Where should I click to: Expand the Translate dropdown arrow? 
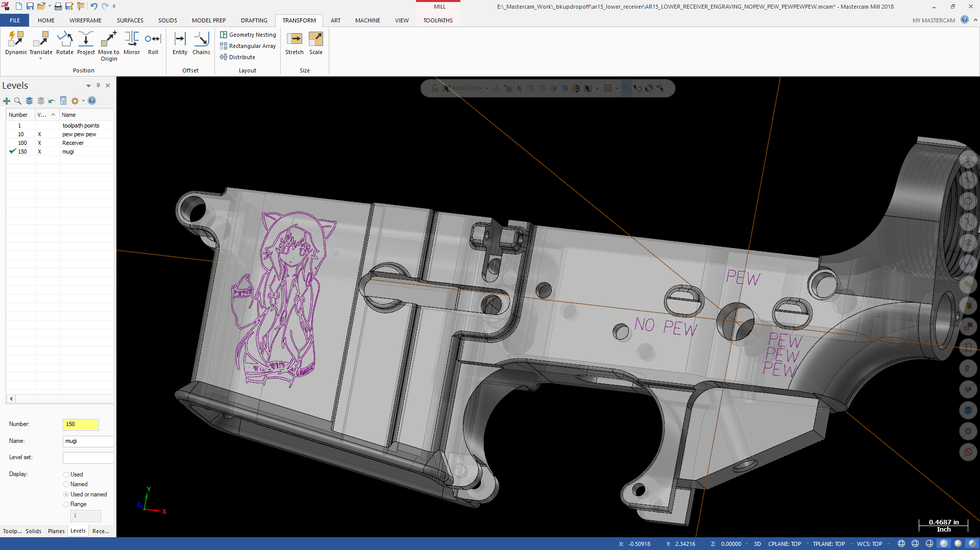pyautogui.click(x=41, y=59)
